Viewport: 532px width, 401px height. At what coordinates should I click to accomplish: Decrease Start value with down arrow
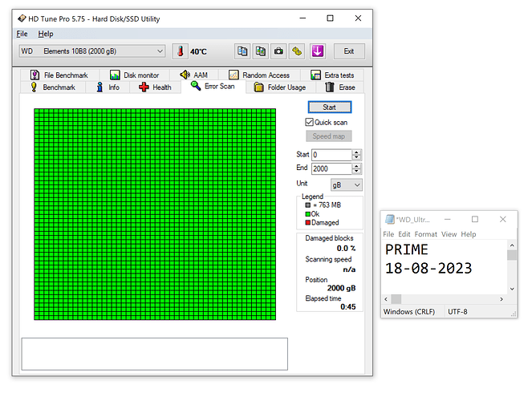click(356, 157)
